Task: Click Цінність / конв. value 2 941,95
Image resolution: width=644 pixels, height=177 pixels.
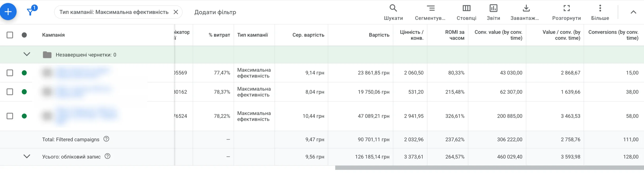Action: (x=414, y=116)
